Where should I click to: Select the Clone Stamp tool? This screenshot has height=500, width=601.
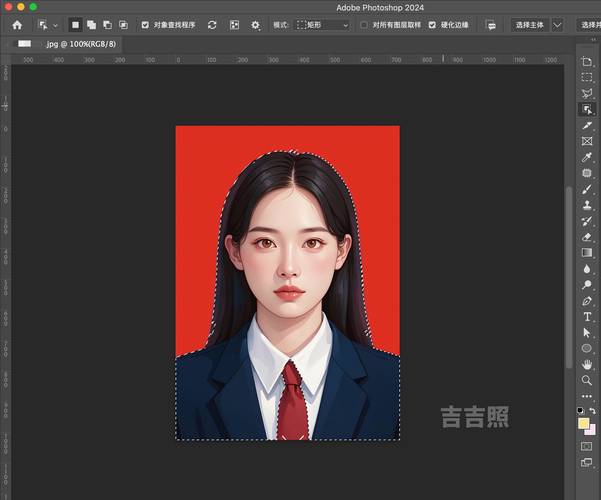point(586,205)
